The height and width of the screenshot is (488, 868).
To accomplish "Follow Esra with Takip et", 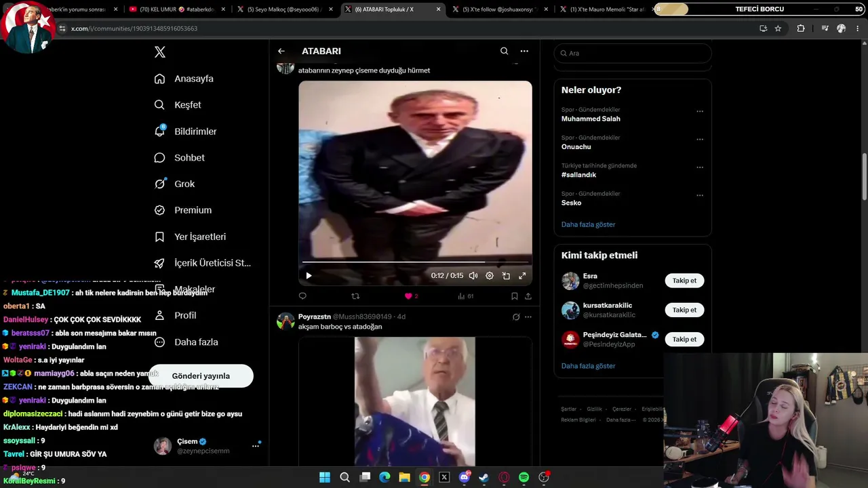I will (x=684, y=281).
